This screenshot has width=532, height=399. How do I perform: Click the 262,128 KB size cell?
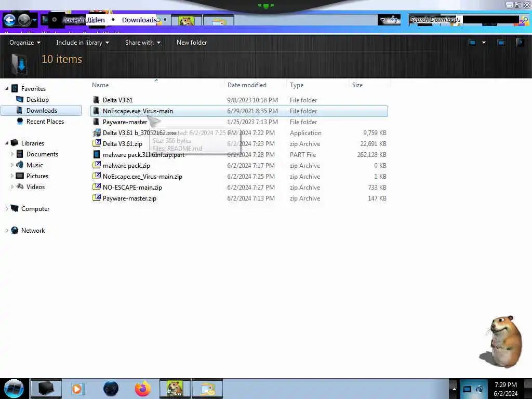(x=371, y=154)
